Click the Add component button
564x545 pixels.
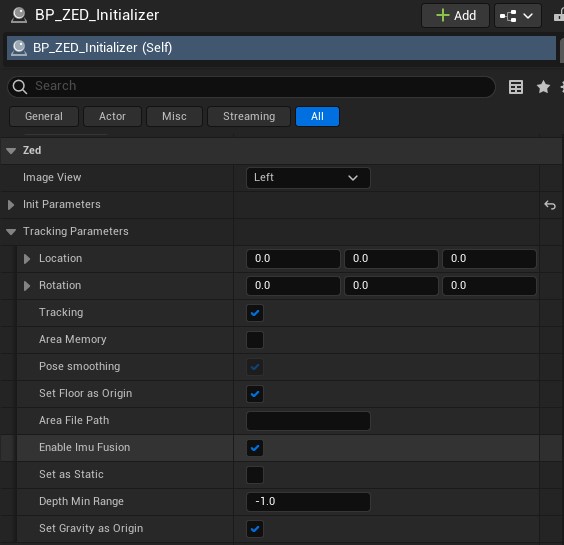pyautogui.click(x=455, y=16)
